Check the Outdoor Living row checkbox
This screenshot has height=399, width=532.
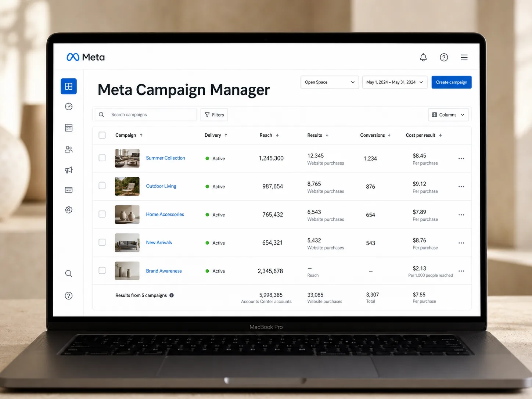click(x=102, y=186)
